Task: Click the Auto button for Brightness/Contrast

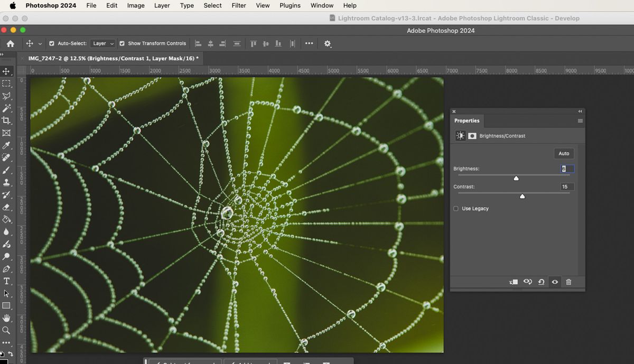Action: click(563, 153)
